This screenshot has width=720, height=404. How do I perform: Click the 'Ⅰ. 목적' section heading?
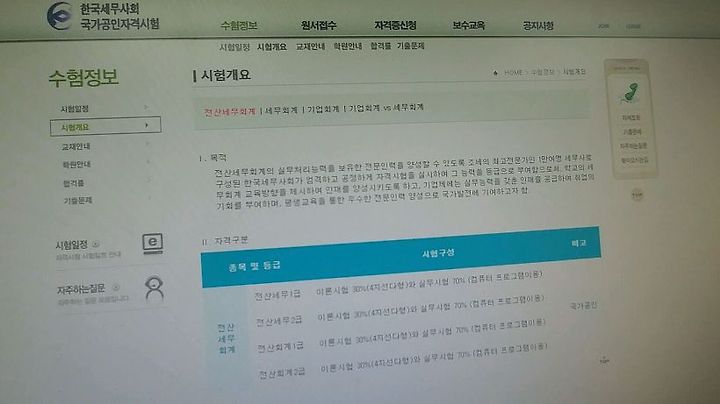(x=213, y=158)
